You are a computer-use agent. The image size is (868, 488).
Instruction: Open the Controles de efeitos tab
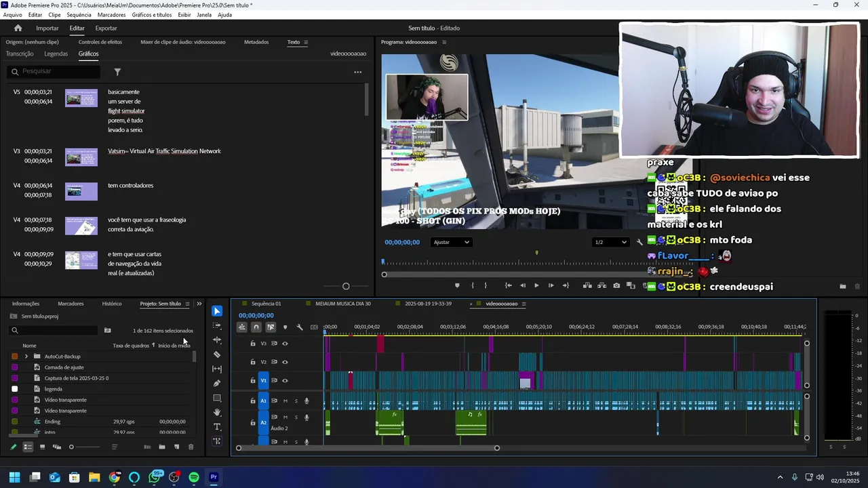tap(100, 42)
